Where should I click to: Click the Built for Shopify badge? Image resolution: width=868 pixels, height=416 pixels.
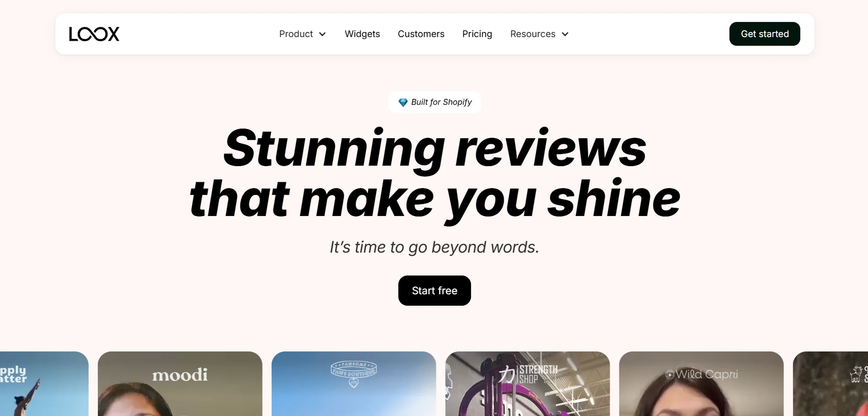434,102
